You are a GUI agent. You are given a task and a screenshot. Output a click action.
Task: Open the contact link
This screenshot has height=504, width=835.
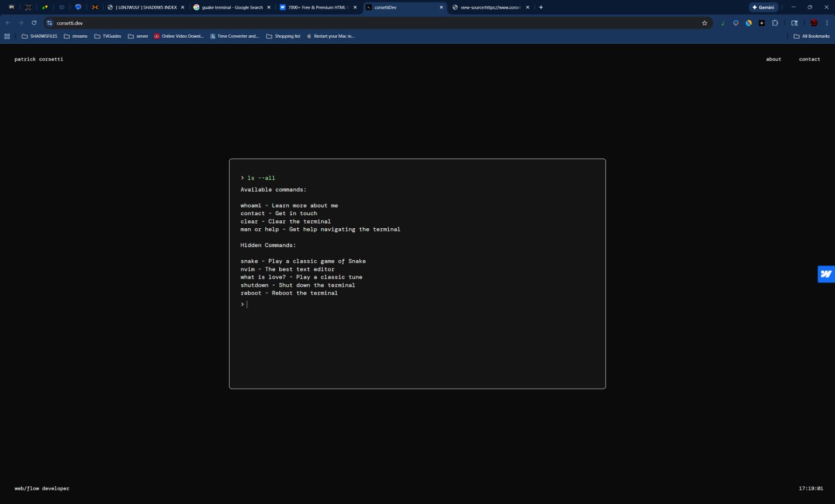[809, 59]
